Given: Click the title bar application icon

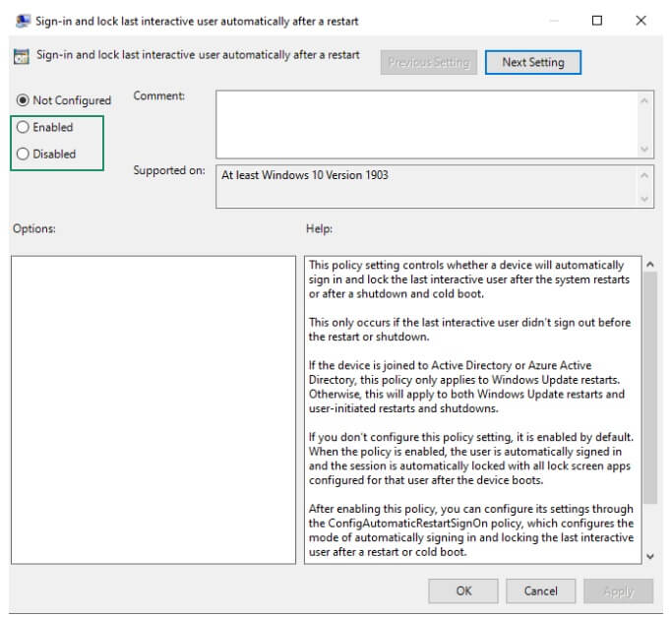Looking at the screenshot, I should coord(23,21).
